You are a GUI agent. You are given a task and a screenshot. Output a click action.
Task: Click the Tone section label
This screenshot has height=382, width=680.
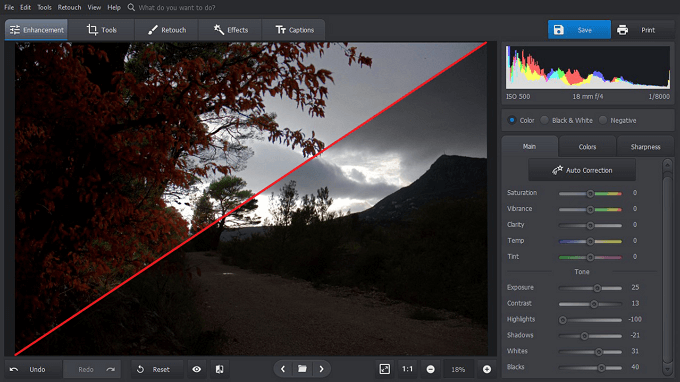(582, 272)
